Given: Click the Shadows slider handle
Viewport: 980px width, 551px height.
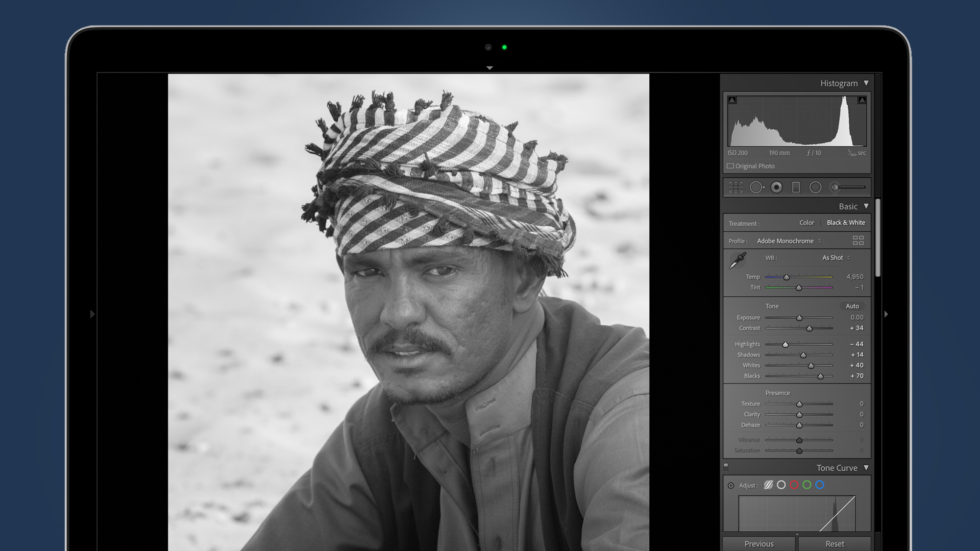Looking at the screenshot, I should 803,355.
